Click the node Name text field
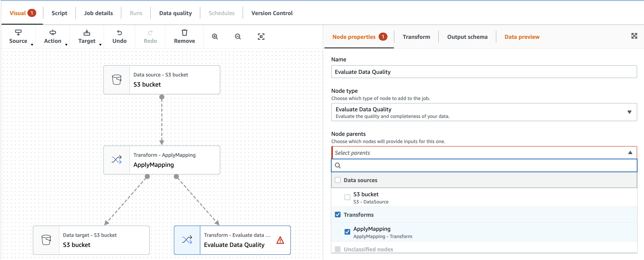The width and height of the screenshot is (644, 260). (x=484, y=72)
